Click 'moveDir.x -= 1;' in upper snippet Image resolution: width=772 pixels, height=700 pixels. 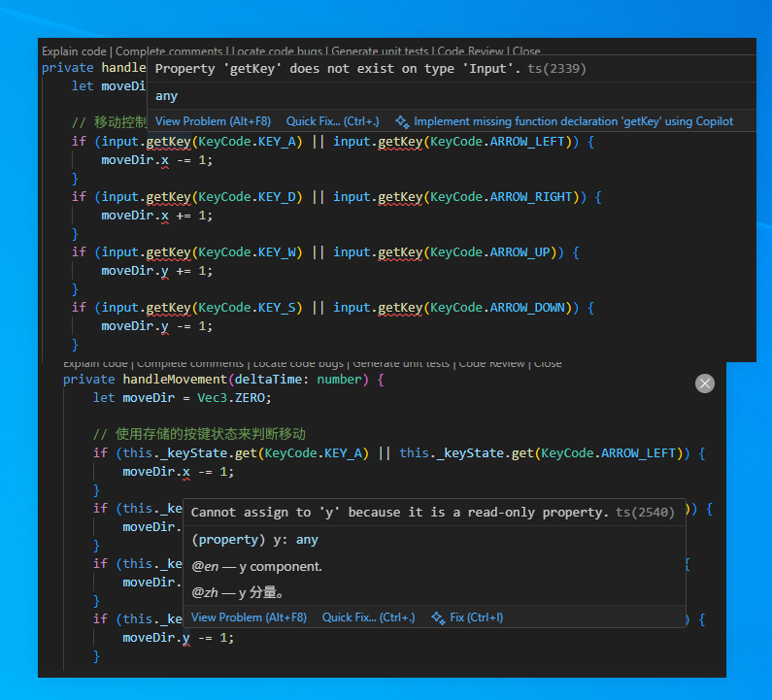click(156, 160)
